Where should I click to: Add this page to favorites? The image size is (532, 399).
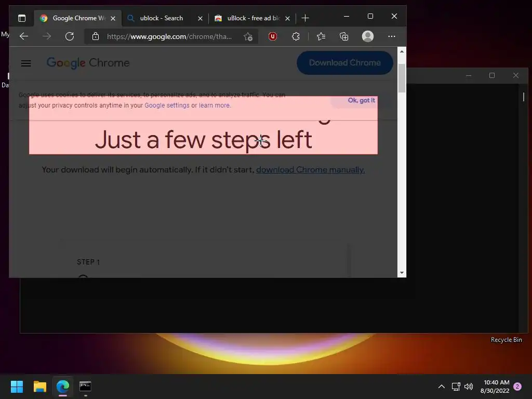click(x=248, y=36)
